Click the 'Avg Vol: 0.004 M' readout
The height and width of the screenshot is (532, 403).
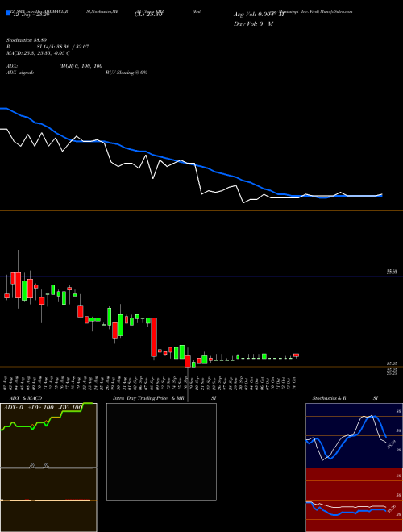pyautogui.click(x=259, y=15)
